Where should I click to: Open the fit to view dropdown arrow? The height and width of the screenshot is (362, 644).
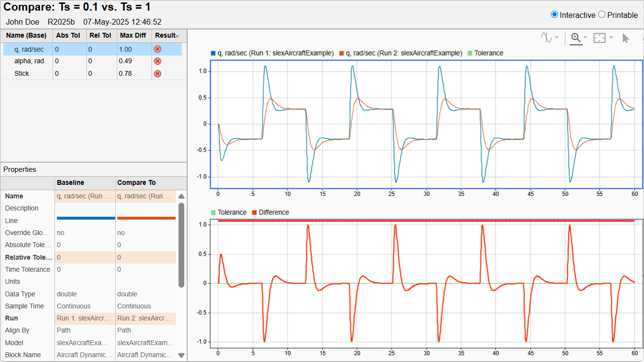pyautogui.click(x=611, y=38)
